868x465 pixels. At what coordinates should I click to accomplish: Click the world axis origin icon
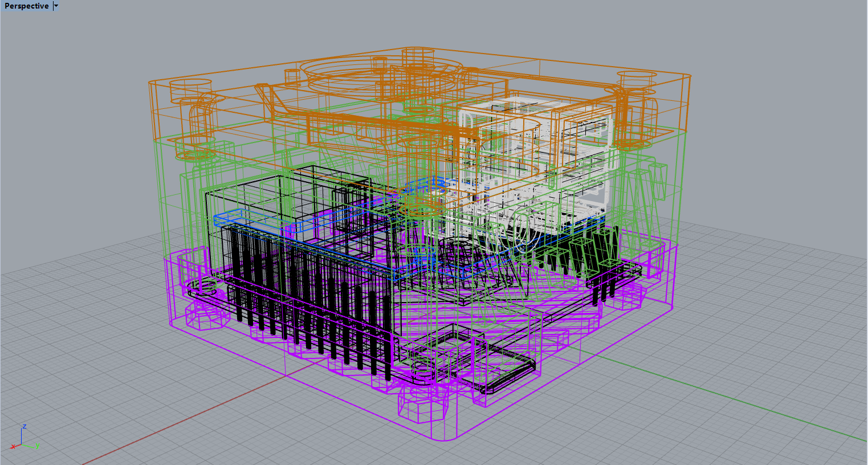pos(21,443)
